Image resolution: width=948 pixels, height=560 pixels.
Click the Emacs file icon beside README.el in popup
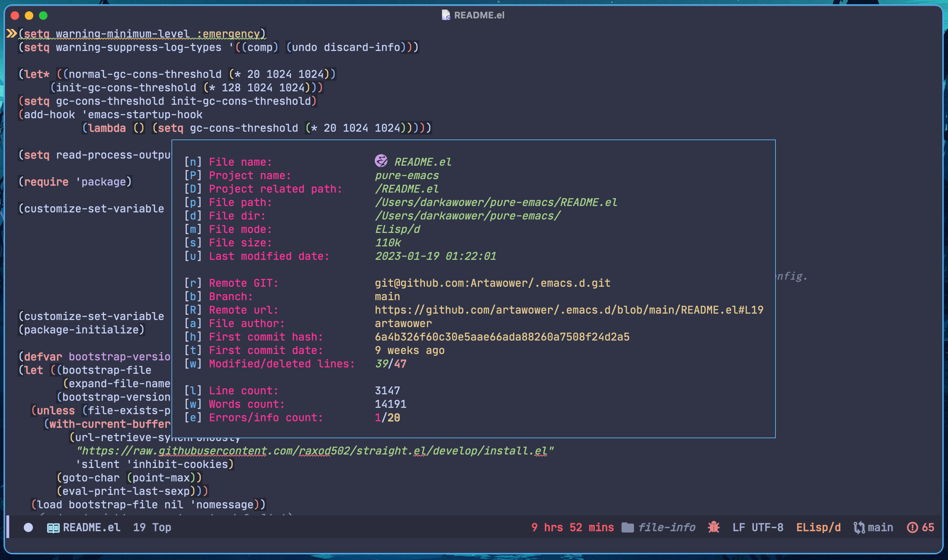click(381, 161)
